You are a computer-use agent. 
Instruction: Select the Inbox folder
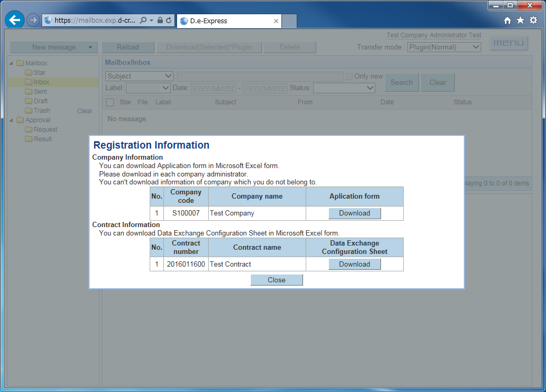point(41,82)
